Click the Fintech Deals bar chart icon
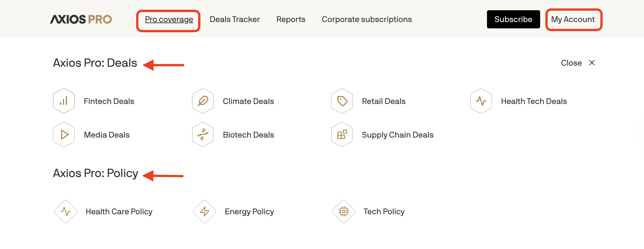This screenshot has height=249, width=644. [64, 101]
